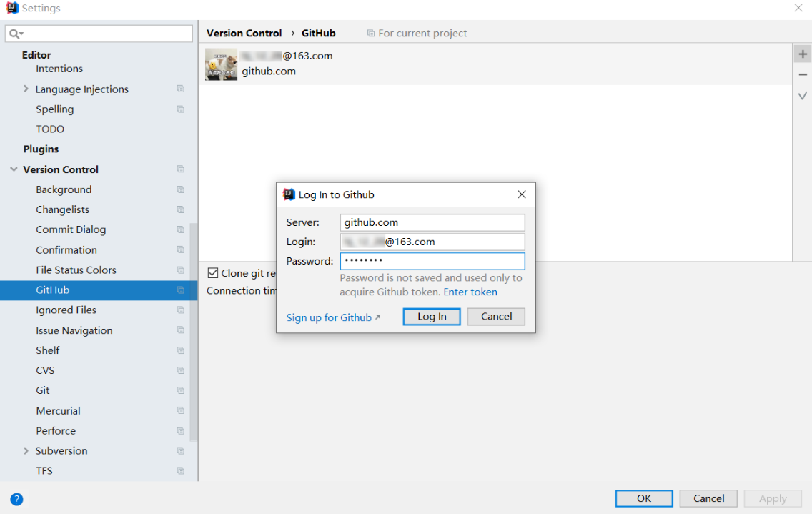Open the Commit Dialog settings page
This screenshot has height=514, width=812.
[71, 229]
